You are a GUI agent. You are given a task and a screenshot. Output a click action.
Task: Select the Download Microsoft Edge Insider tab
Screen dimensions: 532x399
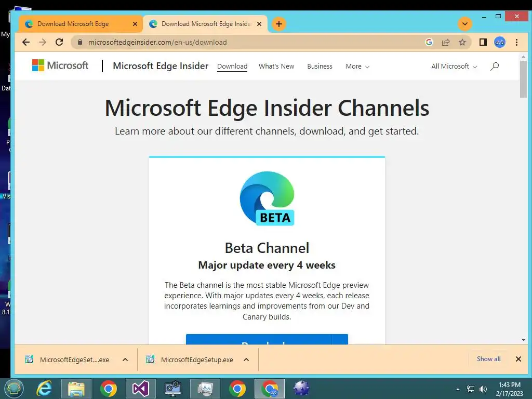[x=205, y=24]
